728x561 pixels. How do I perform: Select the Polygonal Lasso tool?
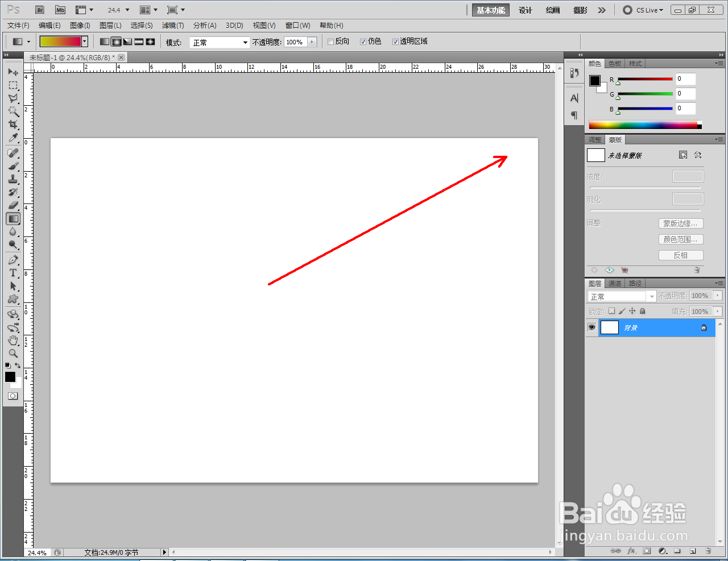(x=13, y=98)
